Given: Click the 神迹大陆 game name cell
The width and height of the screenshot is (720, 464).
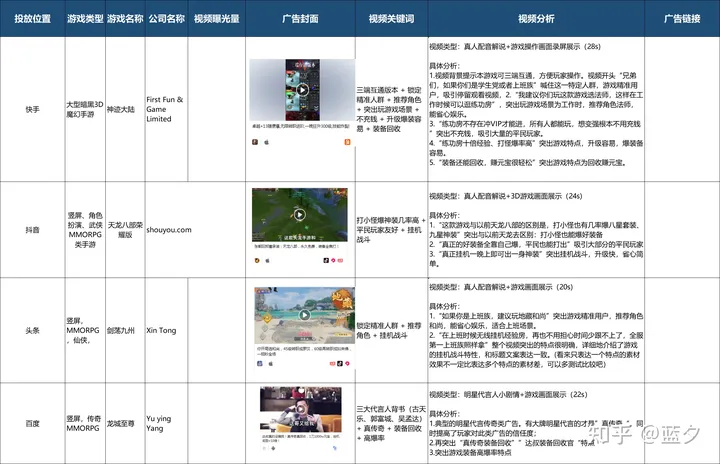Looking at the screenshot, I should click(125, 109).
